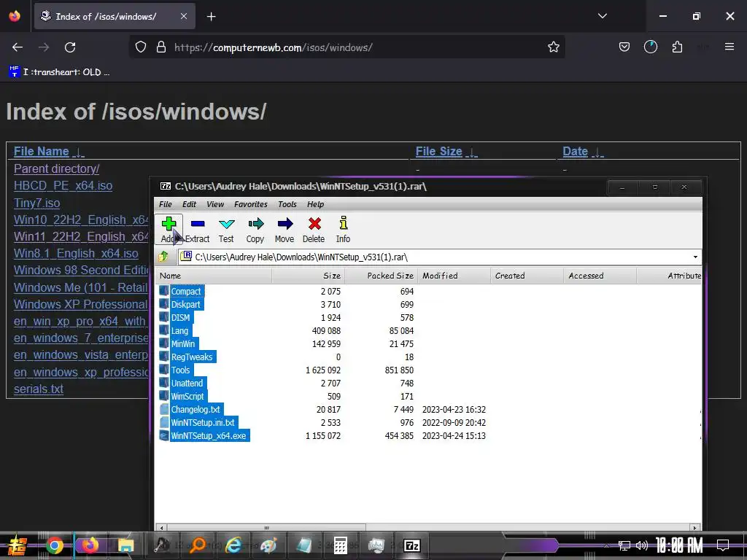Open the Calculator taskbar icon

(x=340, y=545)
